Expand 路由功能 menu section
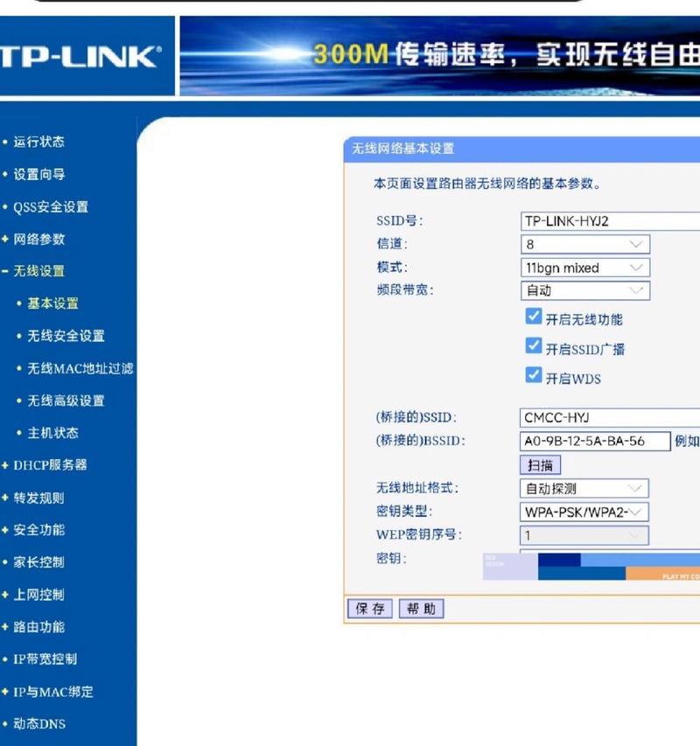700x746 pixels. (x=38, y=627)
